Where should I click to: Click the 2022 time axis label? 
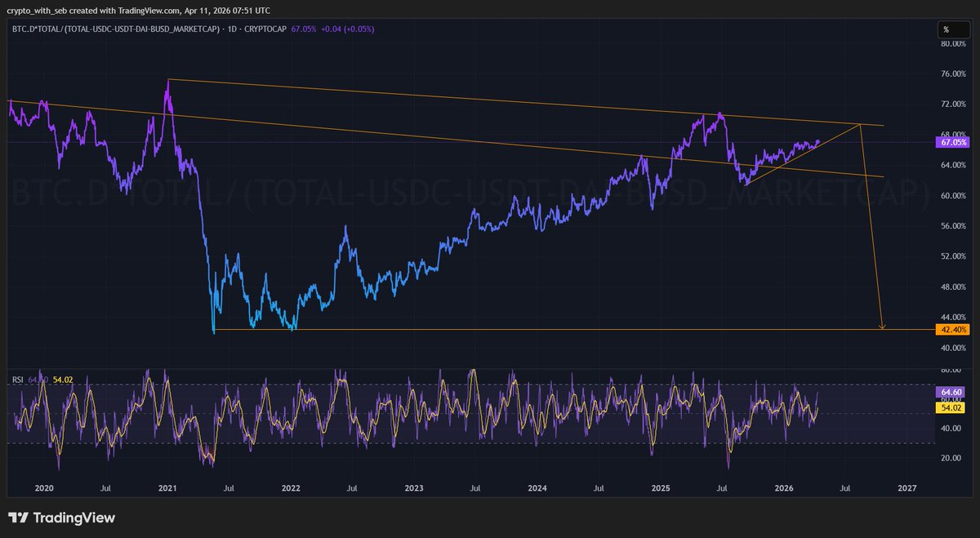[291, 488]
